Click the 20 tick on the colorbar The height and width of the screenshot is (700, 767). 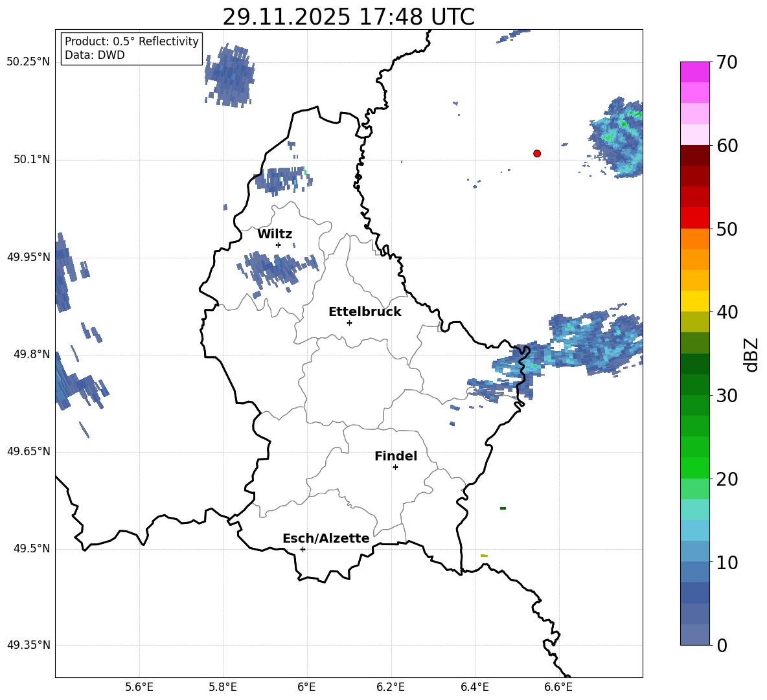pyautogui.click(x=727, y=479)
